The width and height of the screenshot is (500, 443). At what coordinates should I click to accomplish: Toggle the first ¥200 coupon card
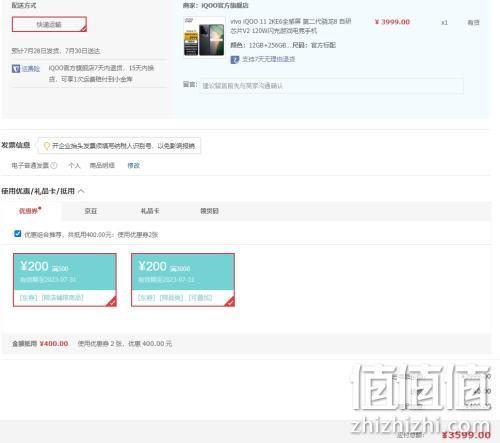65,280
